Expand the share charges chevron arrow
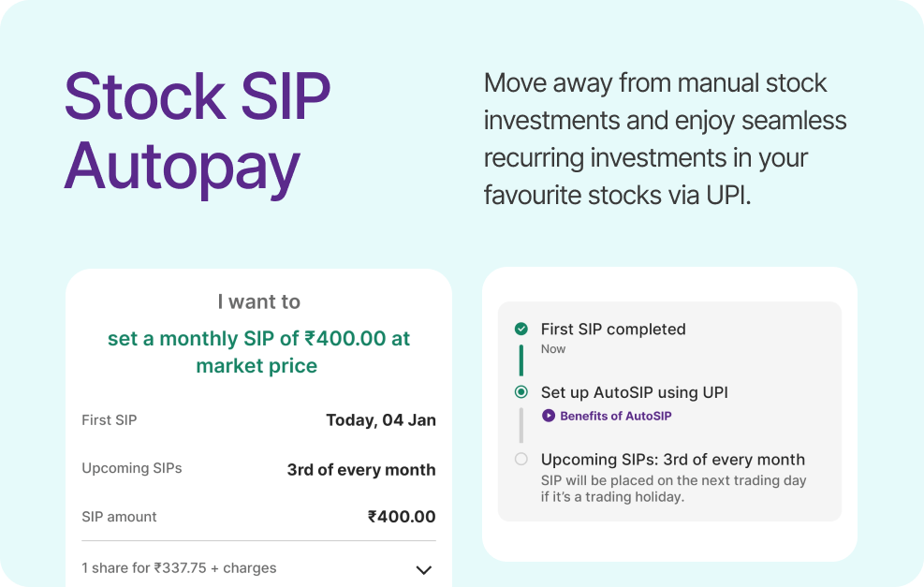 coord(424,569)
